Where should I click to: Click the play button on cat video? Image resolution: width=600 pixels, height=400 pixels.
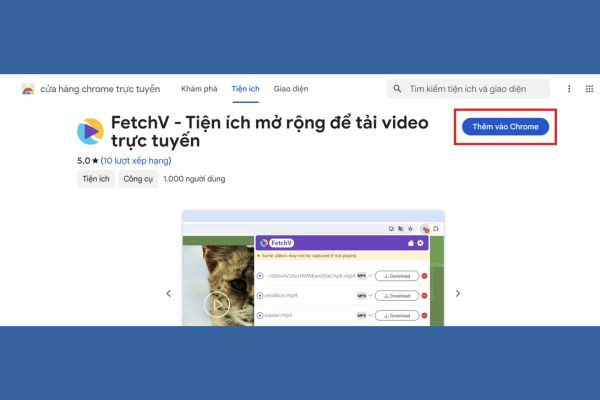(x=217, y=305)
